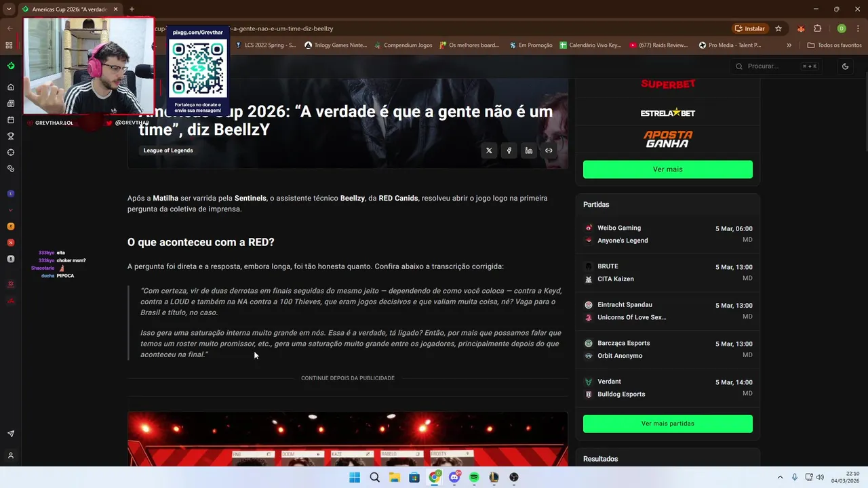This screenshot has width=868, height=488.
Task: Open File Explorer from taskbar
Action: pyautogui.click(x=395, y=477)
